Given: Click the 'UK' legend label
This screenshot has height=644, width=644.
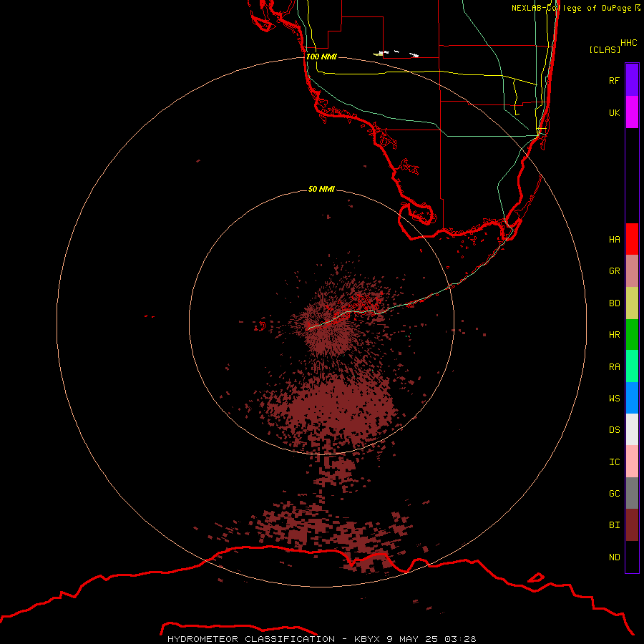Looking at the screenshot, I should (615, 112).
